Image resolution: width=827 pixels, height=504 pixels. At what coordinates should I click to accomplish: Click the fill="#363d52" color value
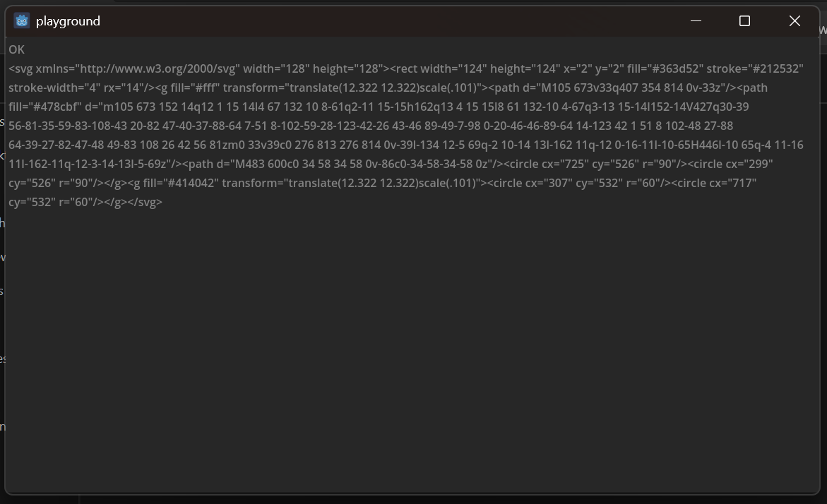(665, 68)
